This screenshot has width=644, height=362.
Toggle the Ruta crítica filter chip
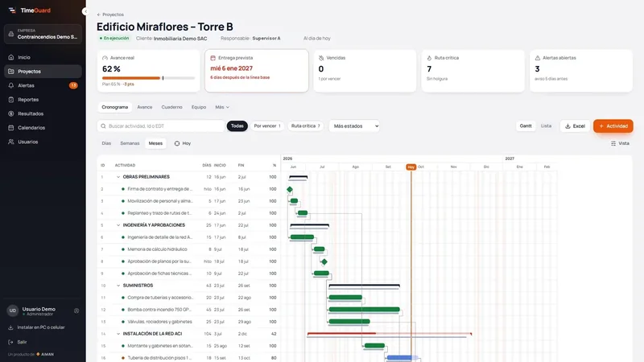pos(306,126)
